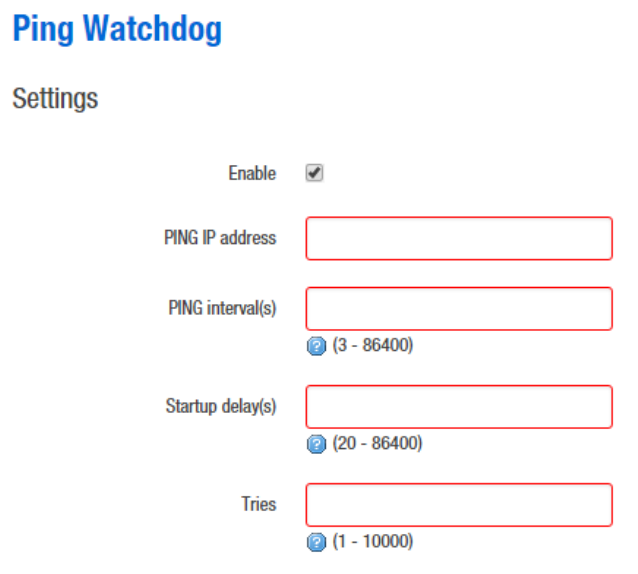
Task: Select the Startup delay(s) input field
Action: 458,406
